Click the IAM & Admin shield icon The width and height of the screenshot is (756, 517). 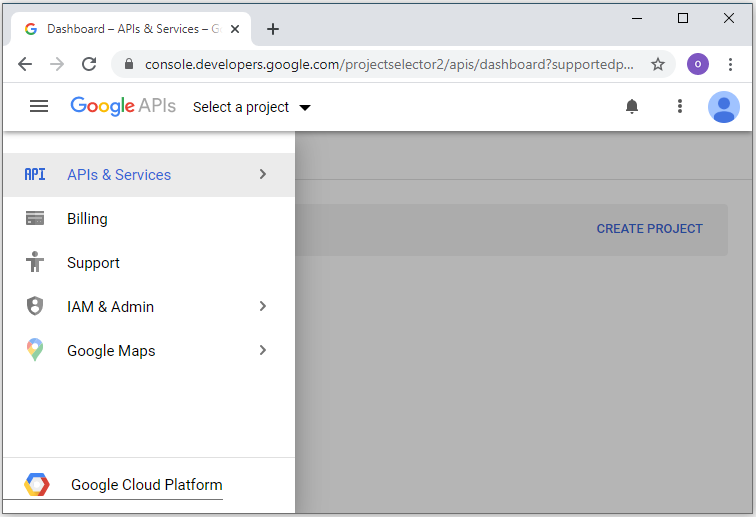(x=35, y=306)
